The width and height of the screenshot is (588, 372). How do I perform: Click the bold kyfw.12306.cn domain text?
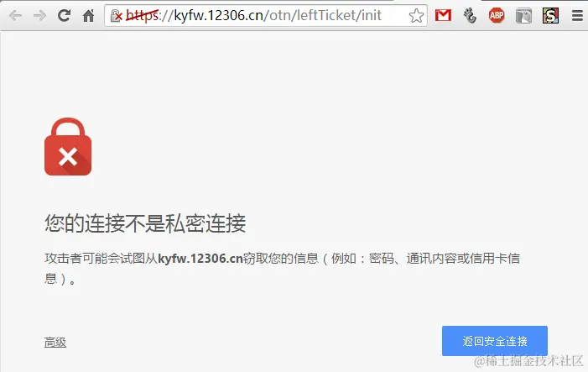[200, 259]
